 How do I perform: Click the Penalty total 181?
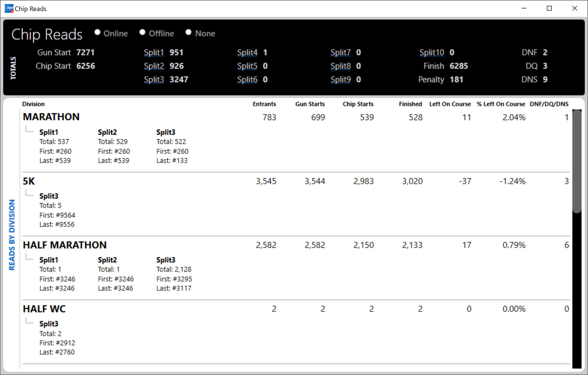(x=456, y=80)
